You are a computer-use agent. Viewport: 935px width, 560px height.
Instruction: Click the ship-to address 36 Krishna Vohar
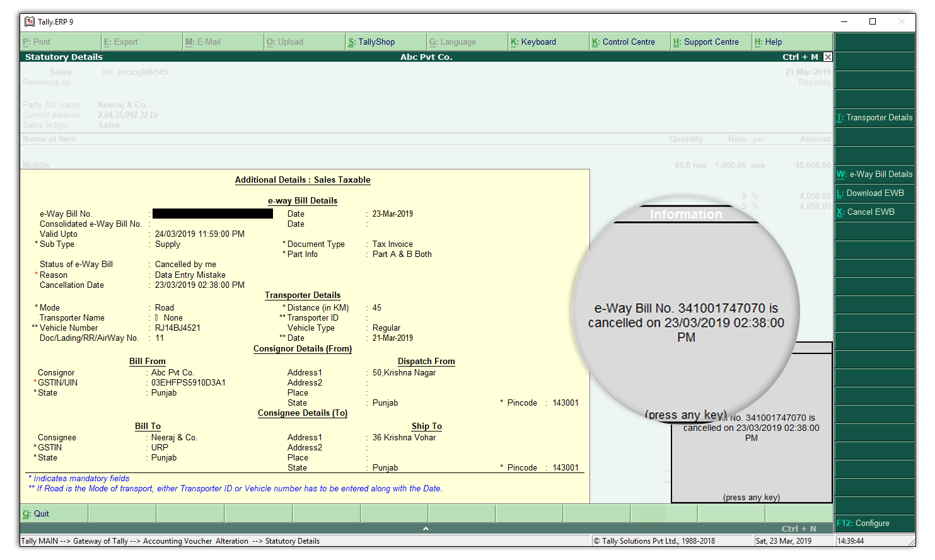tap(404, 437)
